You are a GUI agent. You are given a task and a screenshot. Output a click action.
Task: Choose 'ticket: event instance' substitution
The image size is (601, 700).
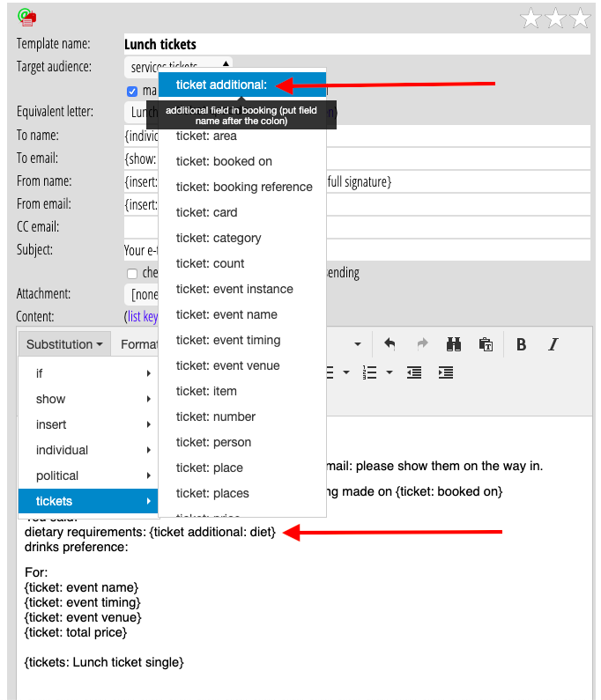[242, 289]
